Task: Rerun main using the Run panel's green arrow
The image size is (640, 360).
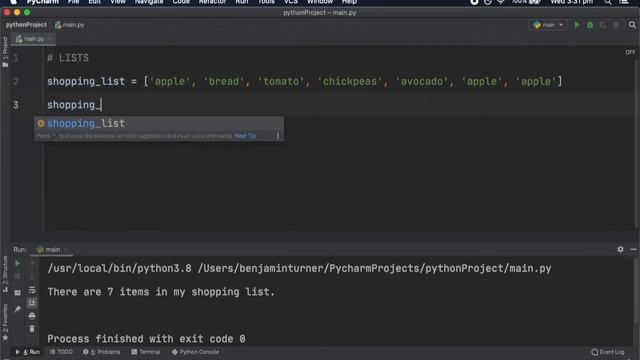Action: tap(18, 264)
